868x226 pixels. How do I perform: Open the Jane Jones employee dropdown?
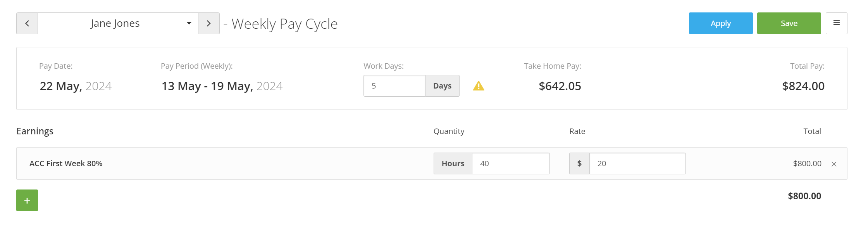click(x=118, y=23)
